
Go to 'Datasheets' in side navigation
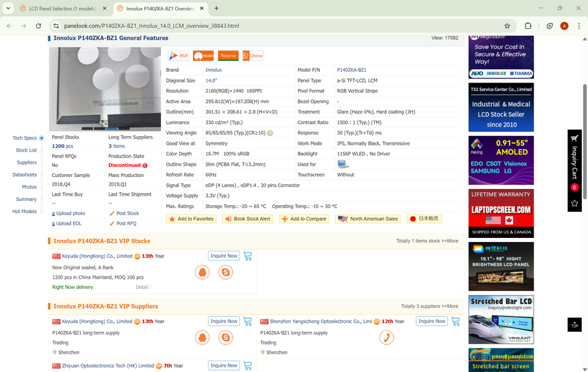(x=25, y=175)
